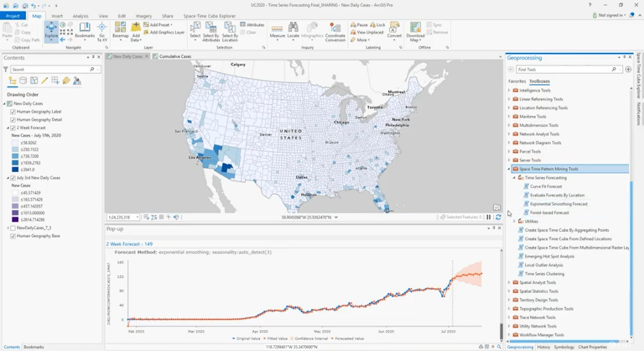Pause map drawing

coord(489,217)
